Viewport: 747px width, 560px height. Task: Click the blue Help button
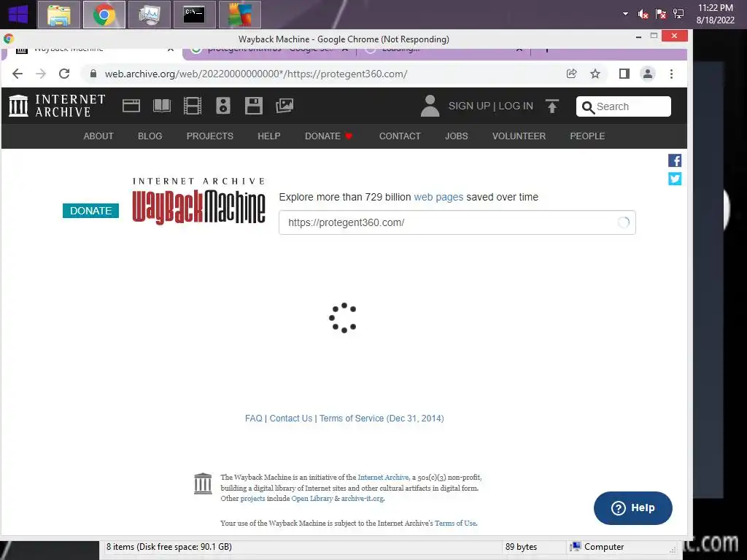tap(632, 508)
